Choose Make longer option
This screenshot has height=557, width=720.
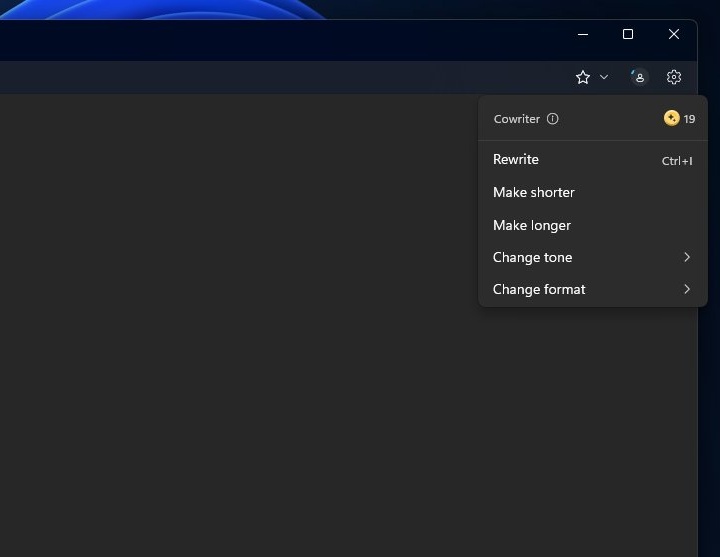pyautogui.click(x=532, y=225)
